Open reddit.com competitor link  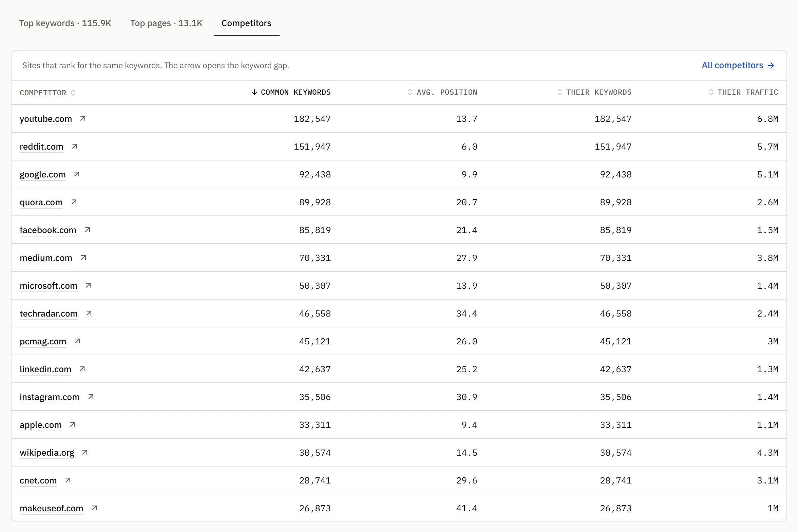(41, 147)
